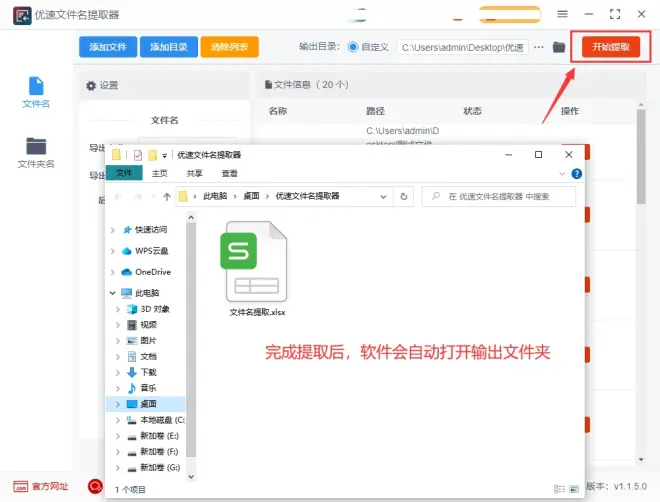The width and height of the screenshot is (660, 502).
Task: Open output folder via the folder icon
Action: pos(559,47)
